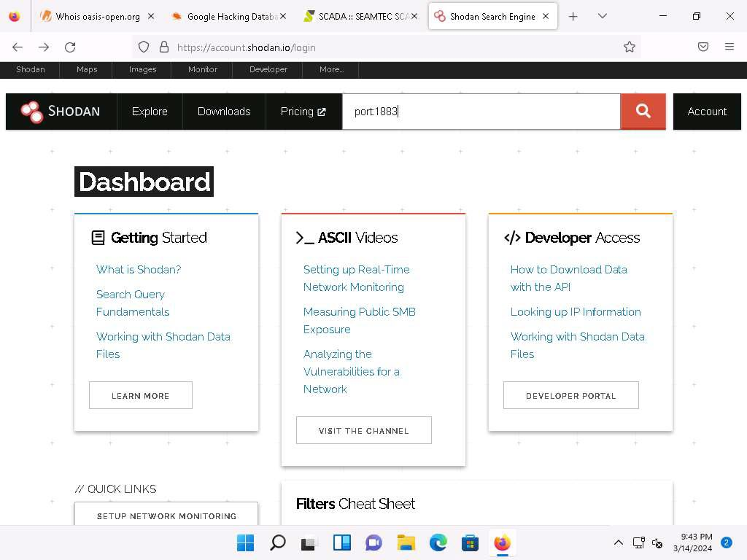Show hidden system tray icons
This screenshot has width=747, height=560.
coord(618,542)
